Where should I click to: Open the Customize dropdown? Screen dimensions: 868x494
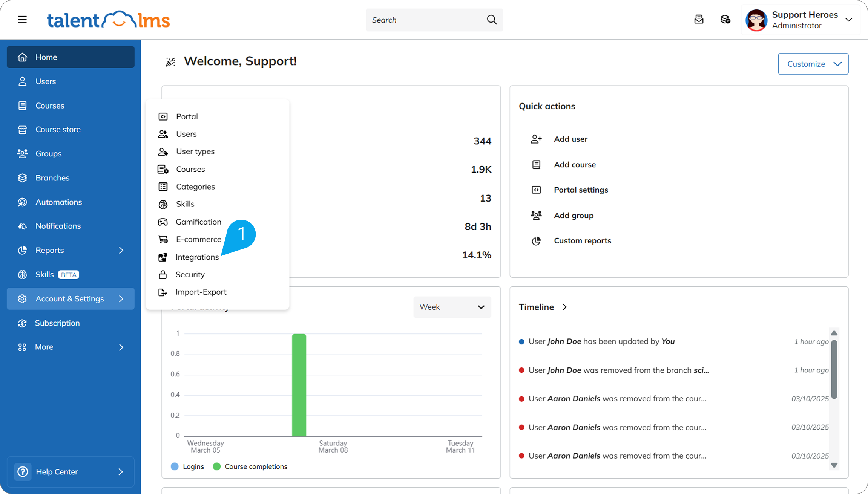[x=813, y=64]
